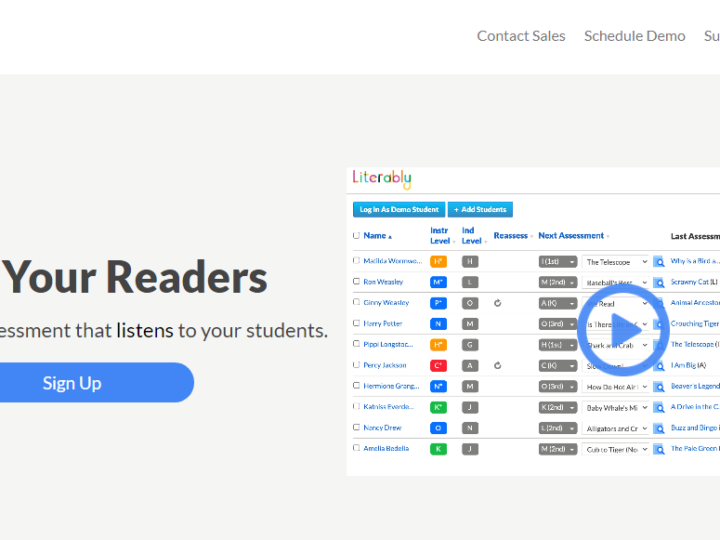Click Pippi's gray G independent level badge
This screenshot has height=540, width=720.
pos(470,345)
